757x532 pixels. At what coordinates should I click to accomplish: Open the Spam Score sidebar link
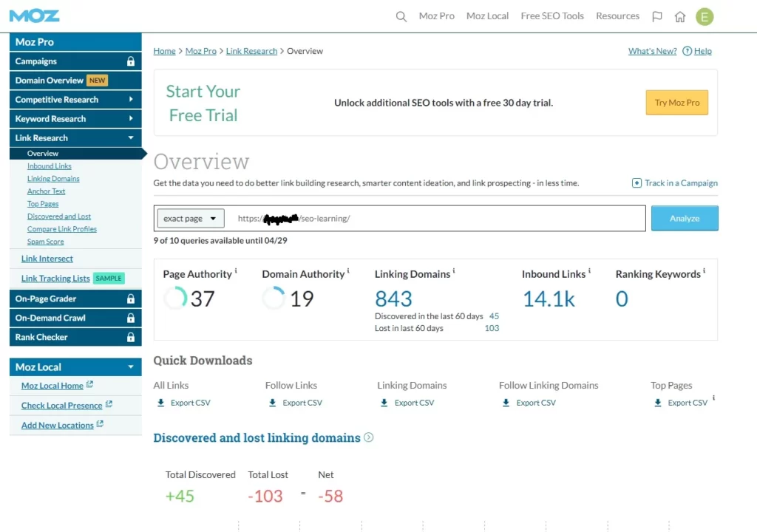(x=45, y=242)
